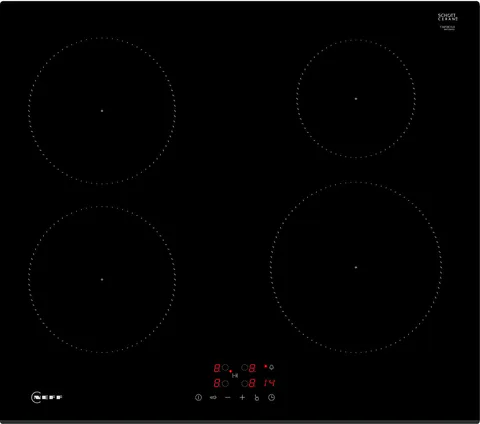
Task: Tap the red timer display showing 14
Action: [269, 383]
